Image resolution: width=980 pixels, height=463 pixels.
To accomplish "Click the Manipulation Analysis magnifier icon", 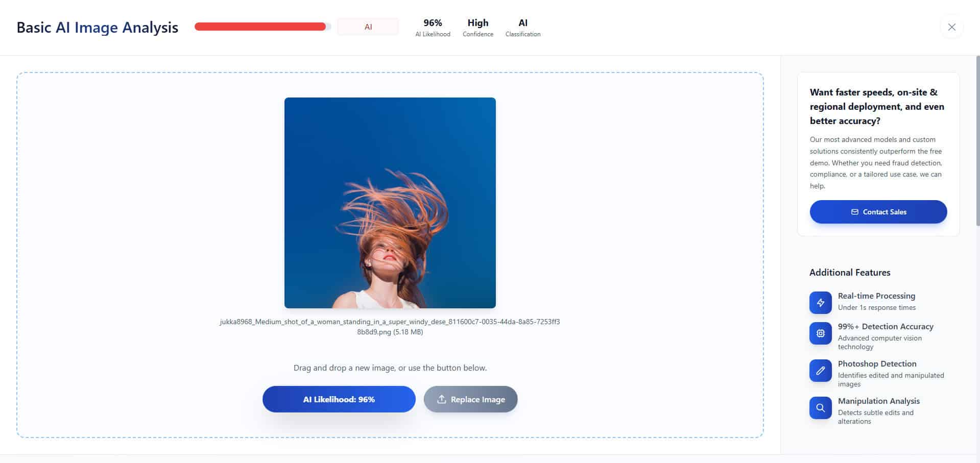I will click(820, 408).
